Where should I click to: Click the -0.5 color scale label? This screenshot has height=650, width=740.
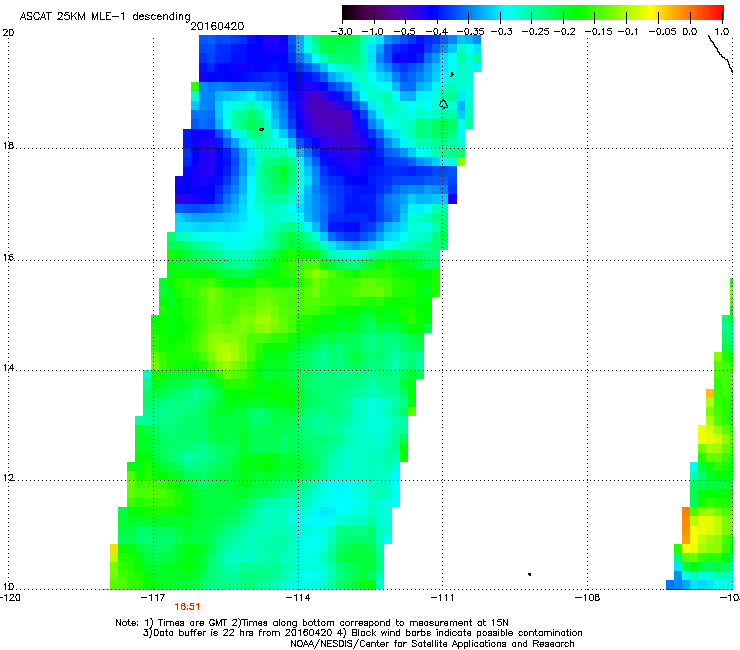pyautogui.click(x=404, y=32)
